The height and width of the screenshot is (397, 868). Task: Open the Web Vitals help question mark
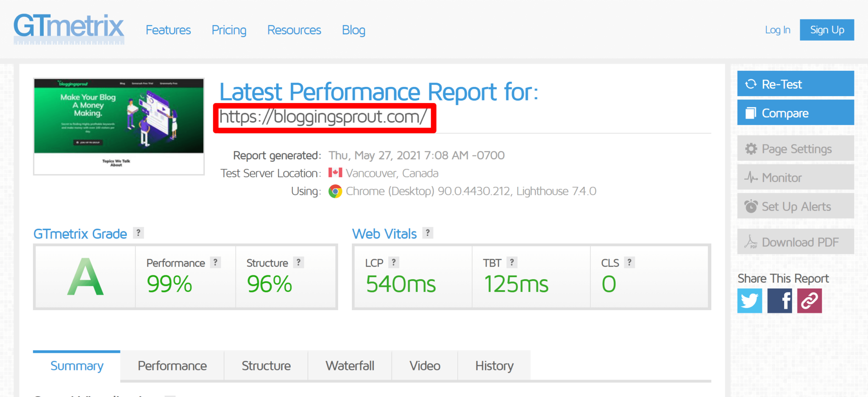pos(428,233)
